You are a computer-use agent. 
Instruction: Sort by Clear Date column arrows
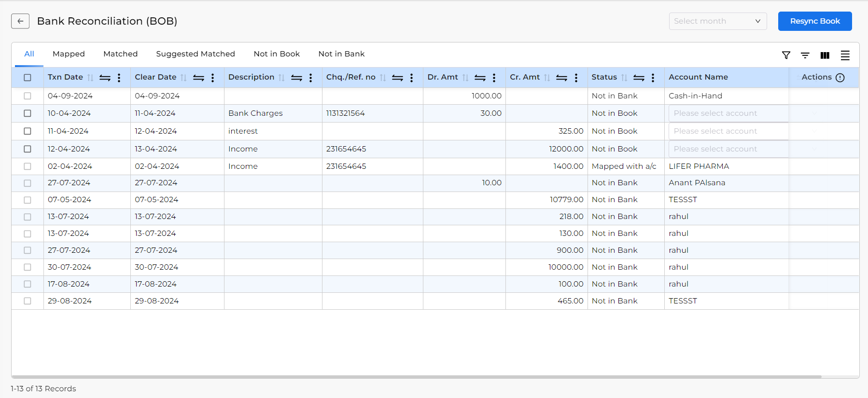click(183, 78)
